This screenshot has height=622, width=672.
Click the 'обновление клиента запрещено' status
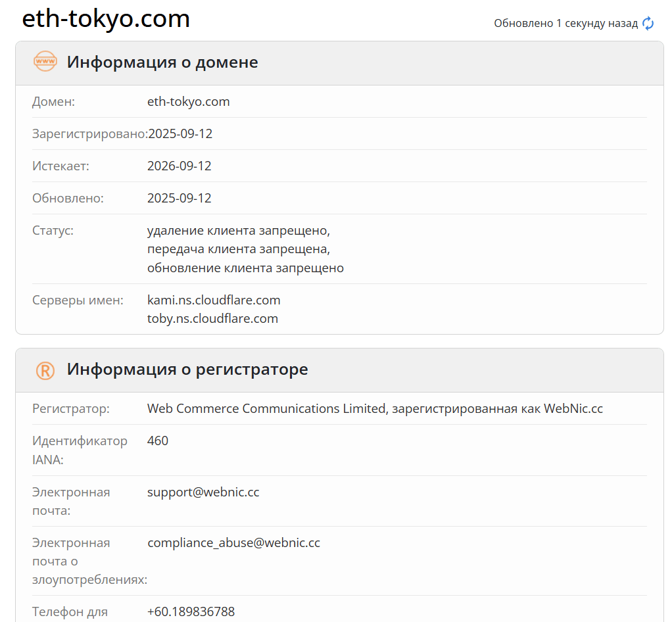[x=245, y=268]
